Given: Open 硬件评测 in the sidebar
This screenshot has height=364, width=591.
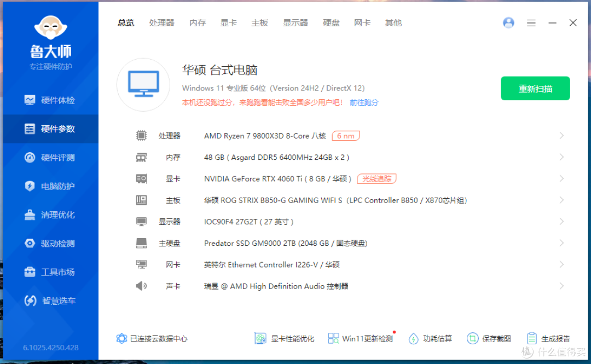Looking at the screenshot, I should 50,157.
